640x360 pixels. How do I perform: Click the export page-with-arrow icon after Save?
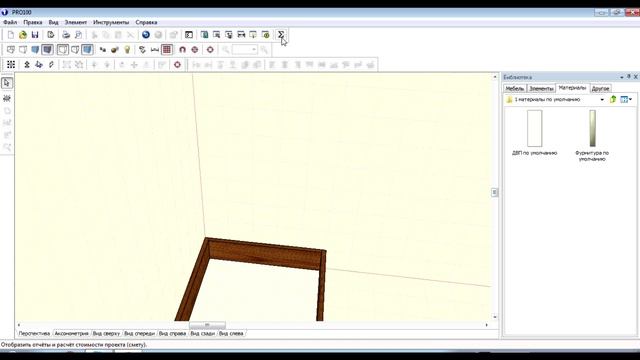51,35
